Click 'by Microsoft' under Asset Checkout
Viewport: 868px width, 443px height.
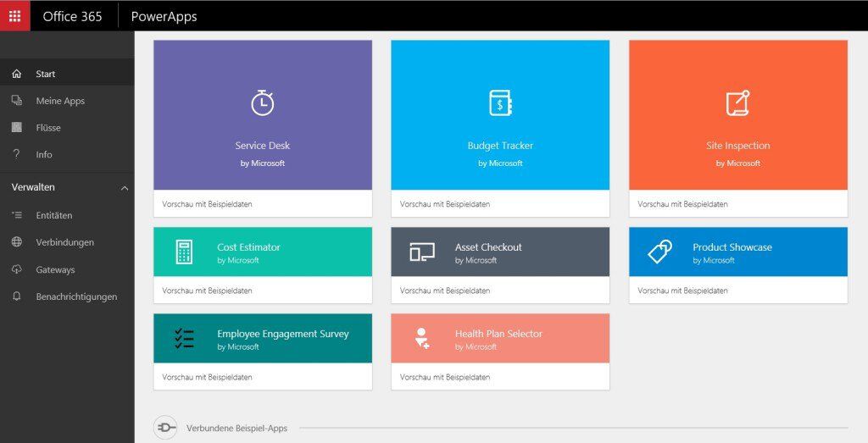click(x=476, y=260)
